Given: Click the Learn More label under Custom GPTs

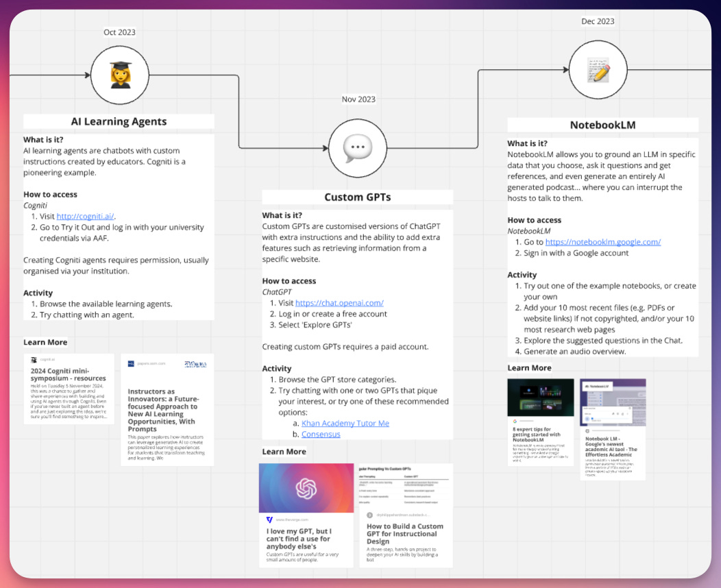Looking at the screenshot, I should point(284,452).
